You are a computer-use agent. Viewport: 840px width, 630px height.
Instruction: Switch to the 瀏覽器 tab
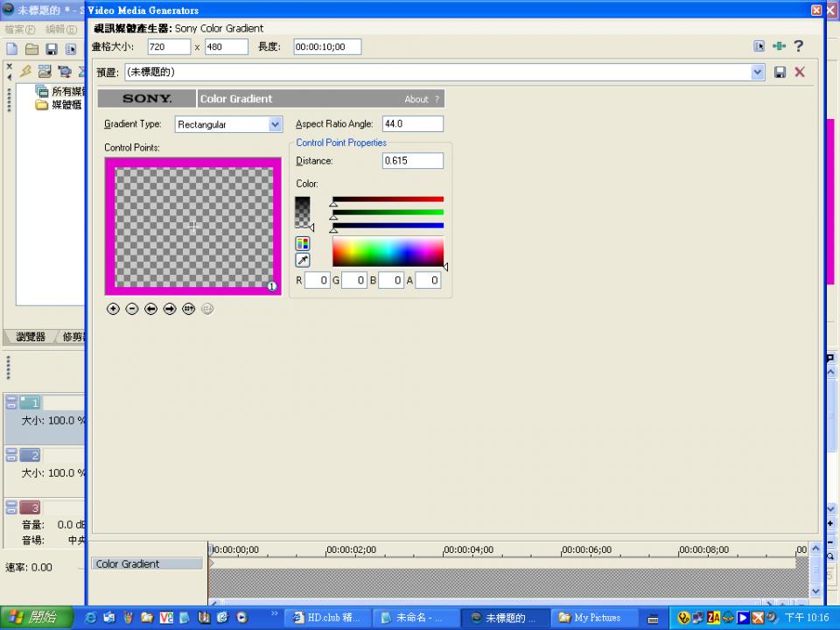(31, 336)
